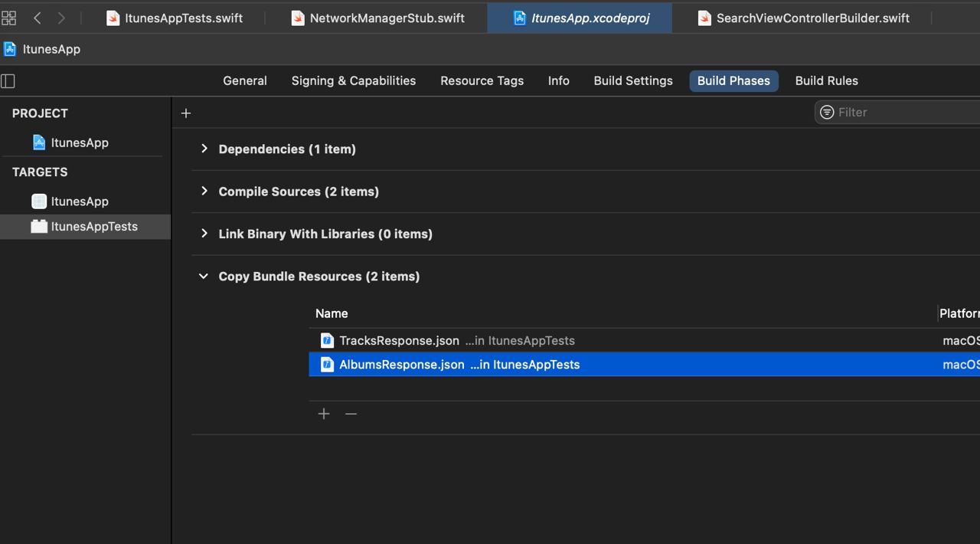This screenshot has height=544, width=980.
Task: Click Swift icon on SearchViewControllerBuilder.swift tab
Action: click(704, 18)
